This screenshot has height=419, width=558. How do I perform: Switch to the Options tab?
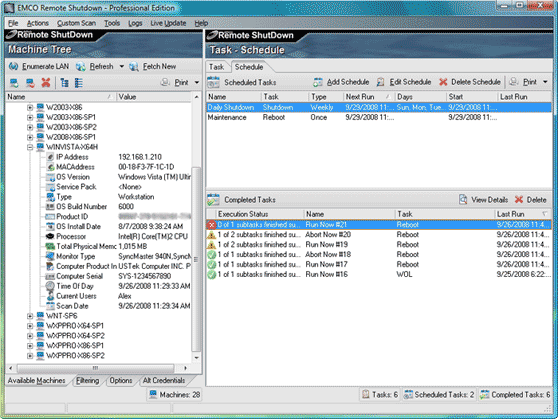point(121,381)
